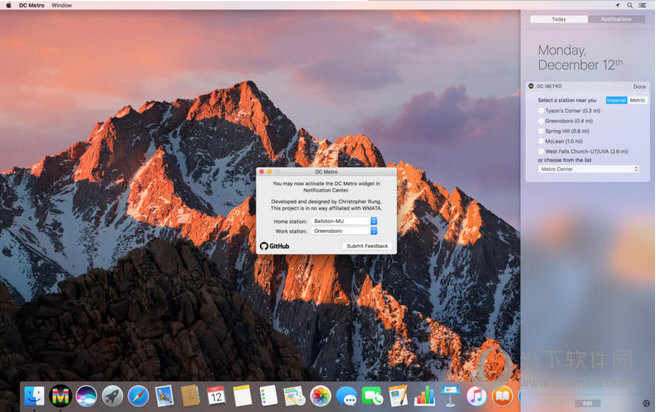This screenshot has width=656, height=412.
Task: Switch to the Today tab
Action: [559, 19]
